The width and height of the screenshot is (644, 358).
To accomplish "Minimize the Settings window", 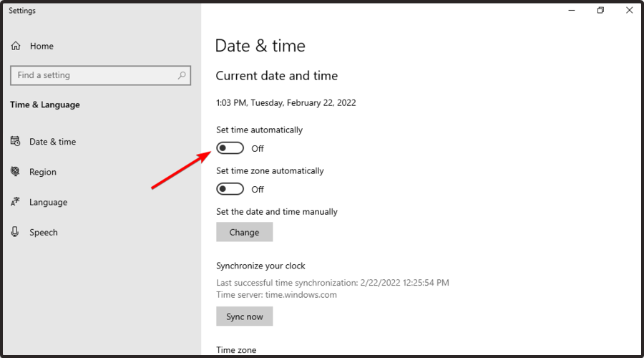I will coord(572,10).
